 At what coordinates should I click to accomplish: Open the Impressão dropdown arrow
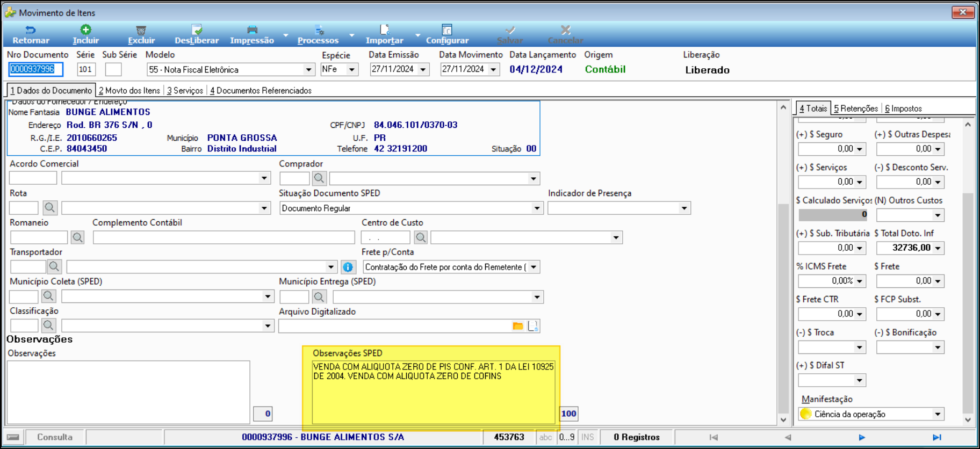tap(286, 35)
